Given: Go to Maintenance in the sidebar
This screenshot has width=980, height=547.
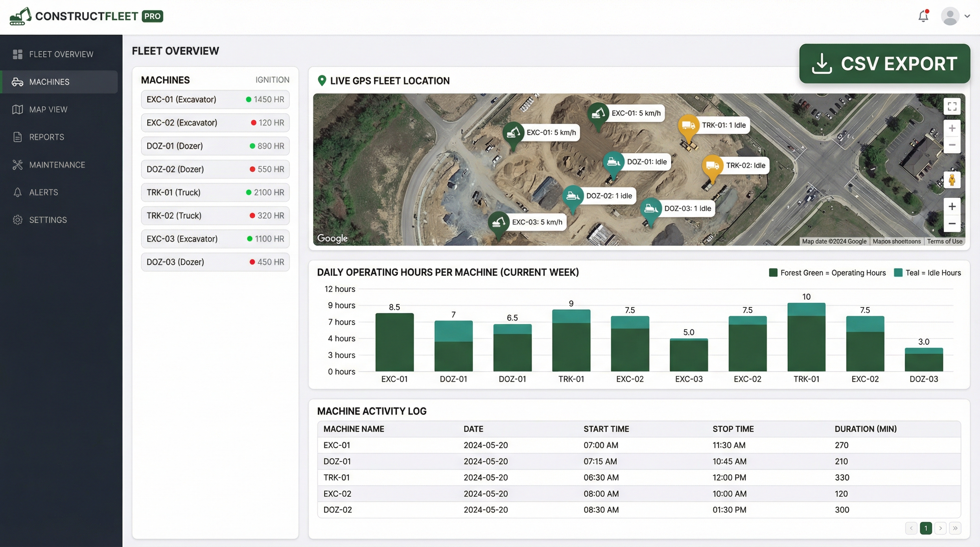Looking at the screenshot, I should (x=59, y=165).
